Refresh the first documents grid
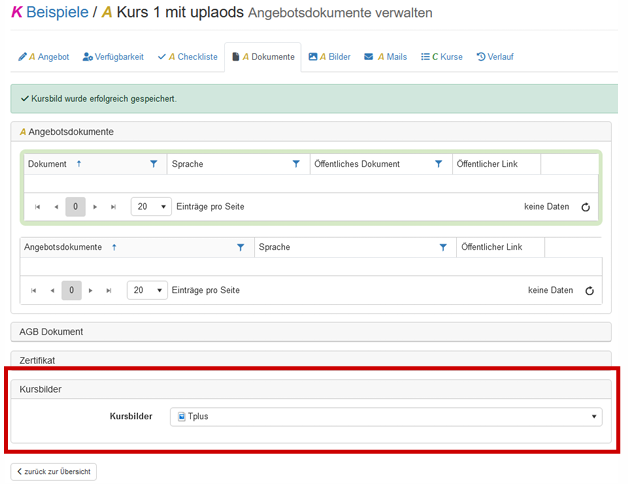Viewport: 628px width, 484px height. click(x=586, y=207)
